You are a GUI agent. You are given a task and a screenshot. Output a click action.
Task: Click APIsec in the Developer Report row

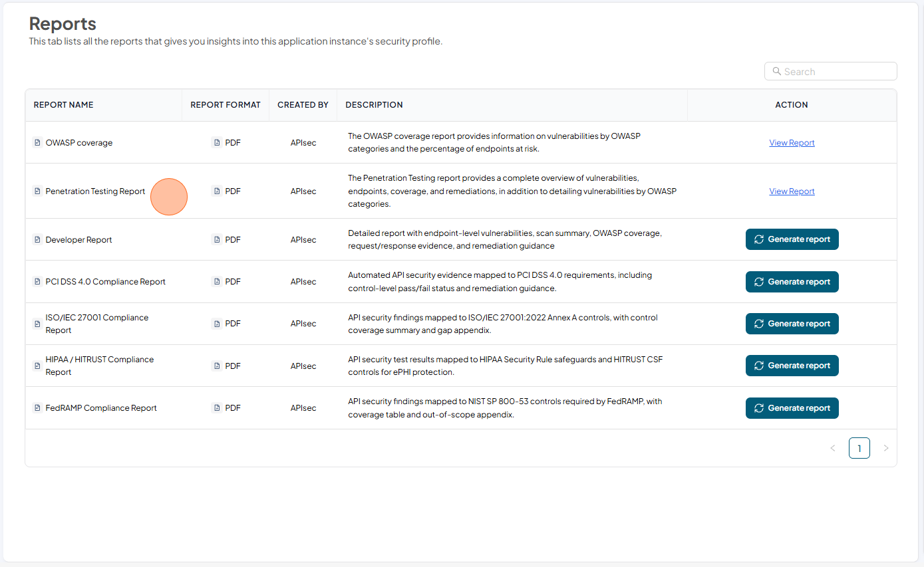click(x=303, y=239)
